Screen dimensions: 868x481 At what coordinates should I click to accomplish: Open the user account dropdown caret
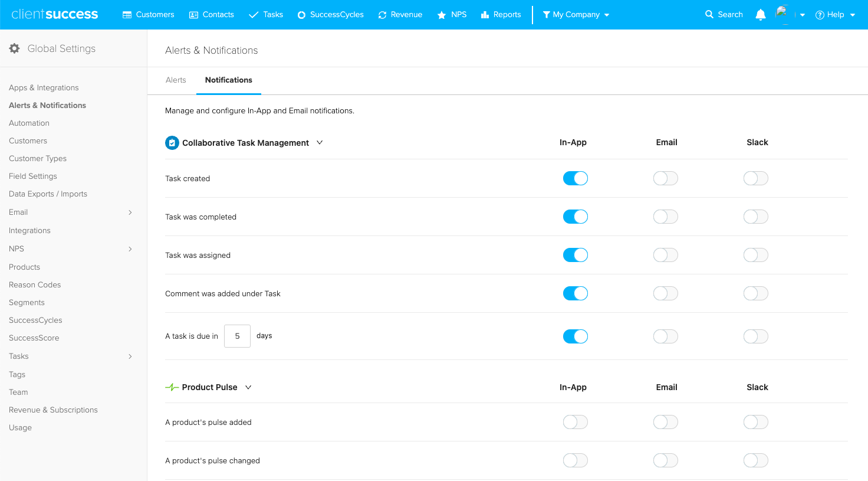[803, 15]
